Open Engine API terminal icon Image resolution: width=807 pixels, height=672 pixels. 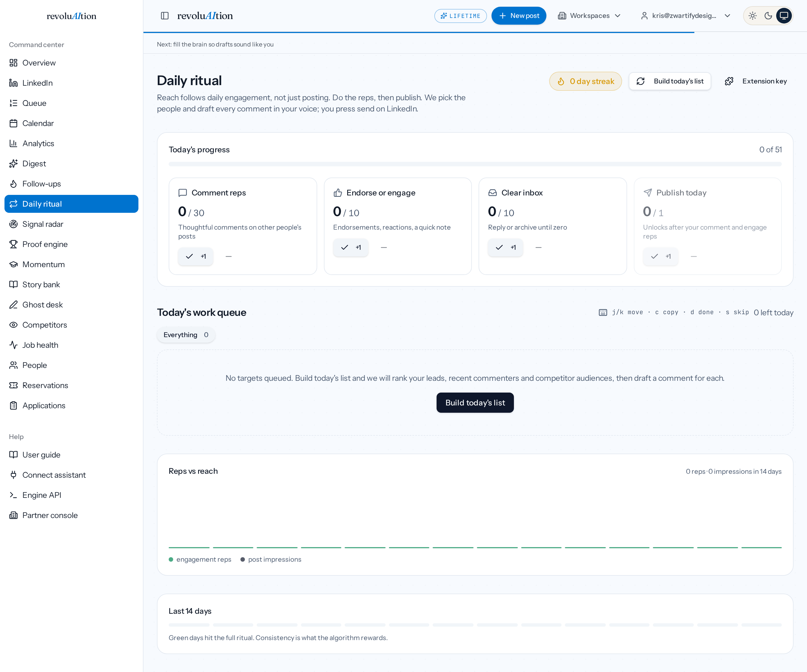click(13, 495)
